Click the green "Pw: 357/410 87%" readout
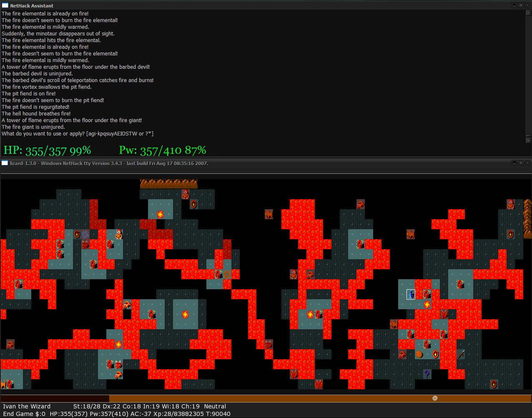The height and width of the screenshot is (418, 532). tap(163, 150)
